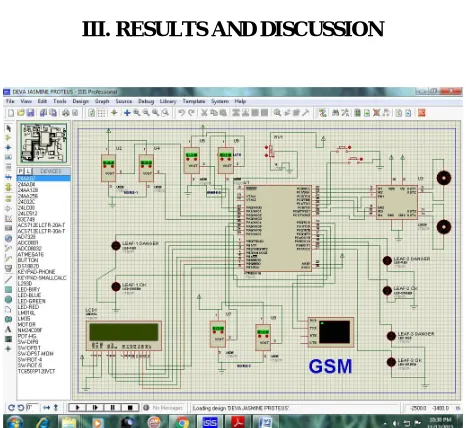The width and height of the screenshot is (466, 428).
Task: Select Junction dot mode
Action: click(9, 147)
